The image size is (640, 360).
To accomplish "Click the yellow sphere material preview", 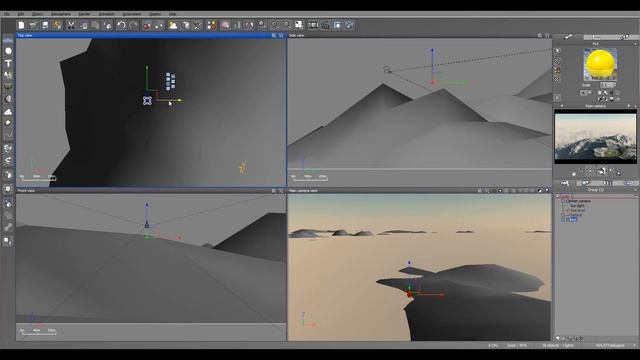I will [600, 64].
